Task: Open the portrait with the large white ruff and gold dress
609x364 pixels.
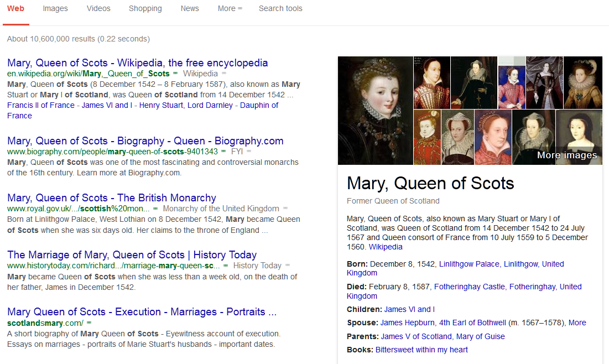Action: click(x=582, y=82)
